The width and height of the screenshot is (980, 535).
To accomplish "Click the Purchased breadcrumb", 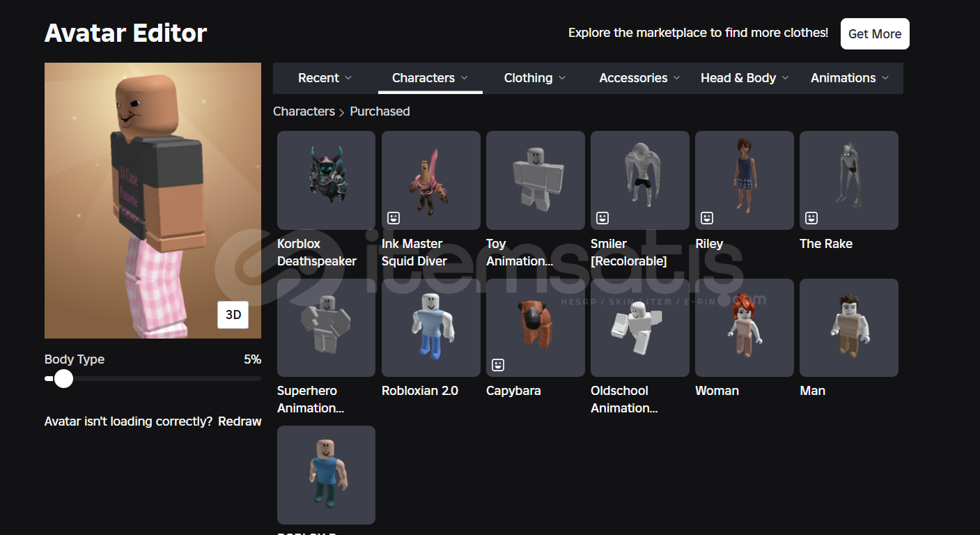I will tap(380, 111).
